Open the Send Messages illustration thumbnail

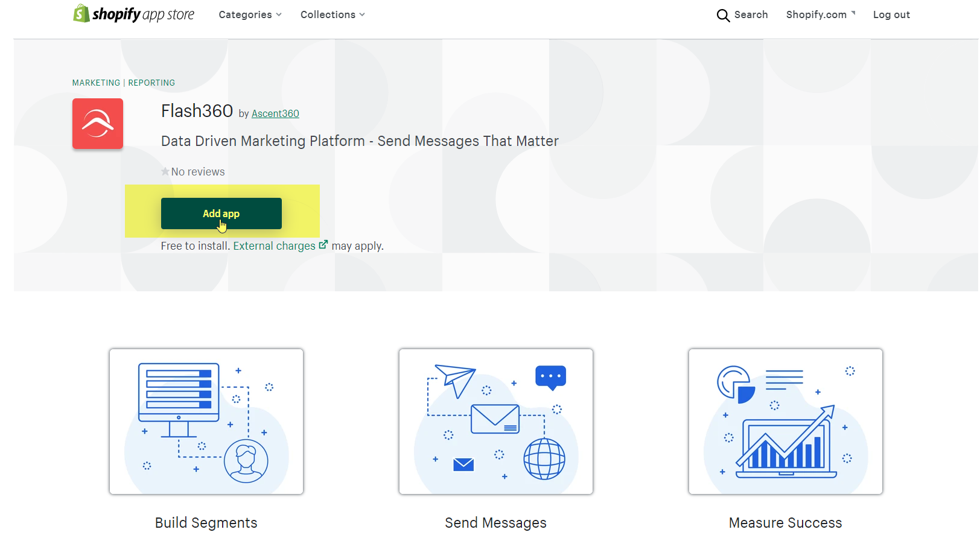point(496,422)
